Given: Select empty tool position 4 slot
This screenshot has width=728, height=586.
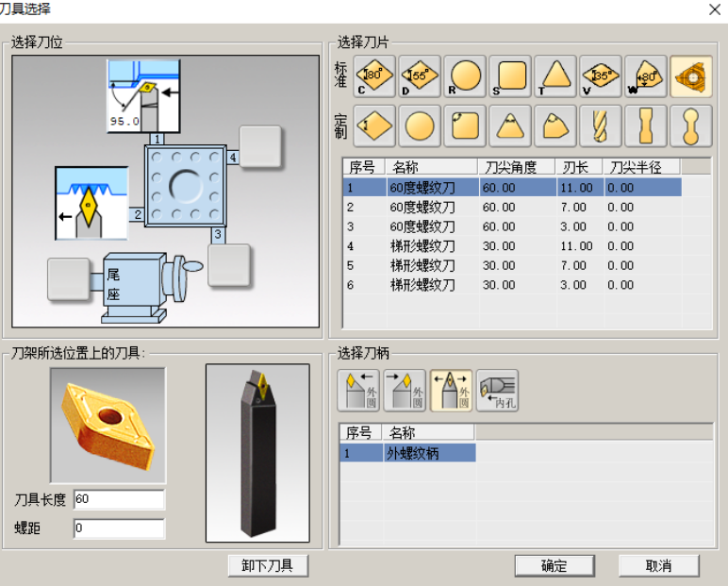Looking at the screenshot, I should pyautogui.click(x=260, y=145).
